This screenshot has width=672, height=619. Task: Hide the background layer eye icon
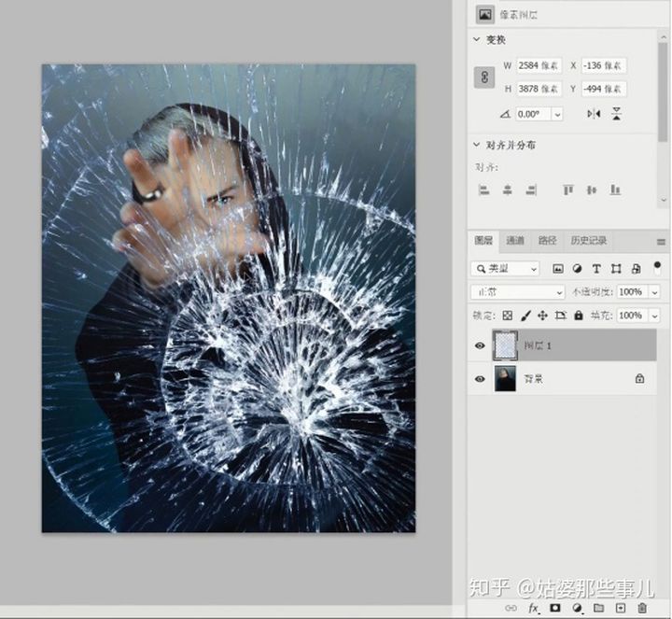pos(480,379)
